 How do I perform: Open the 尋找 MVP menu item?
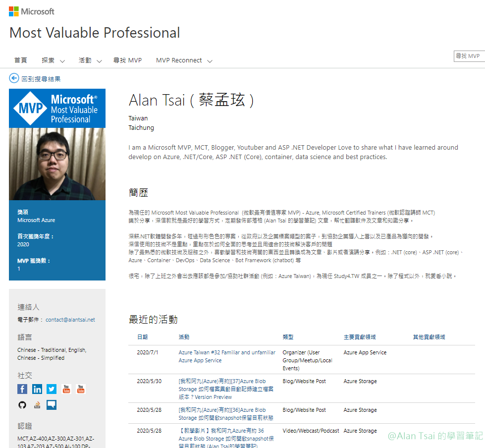(x=127, y=60)
